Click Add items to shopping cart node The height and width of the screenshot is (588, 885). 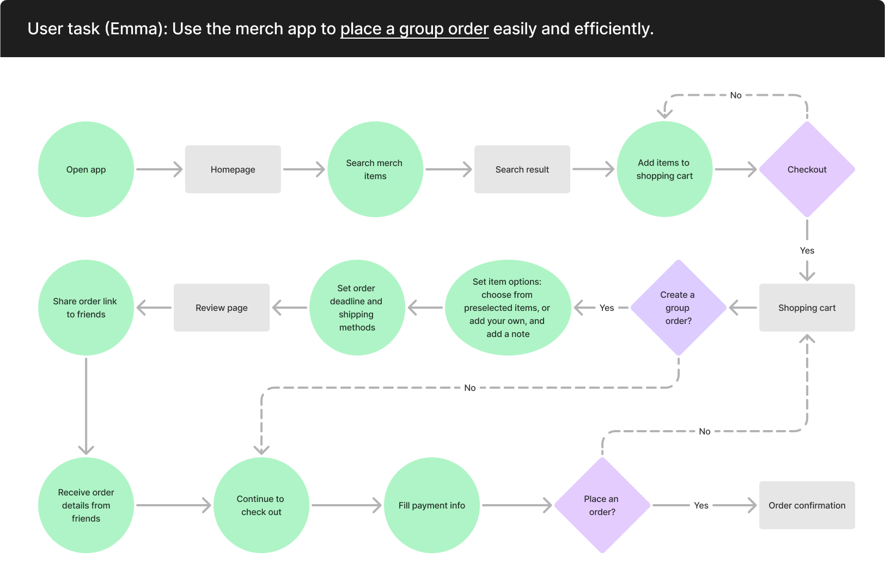(664, 169)
